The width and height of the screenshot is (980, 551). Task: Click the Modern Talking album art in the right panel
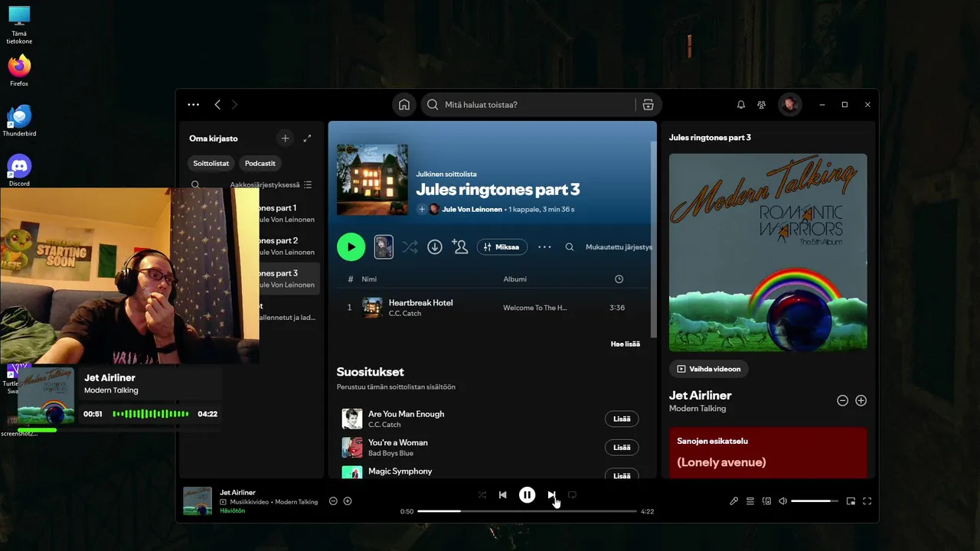pos(768,253)
